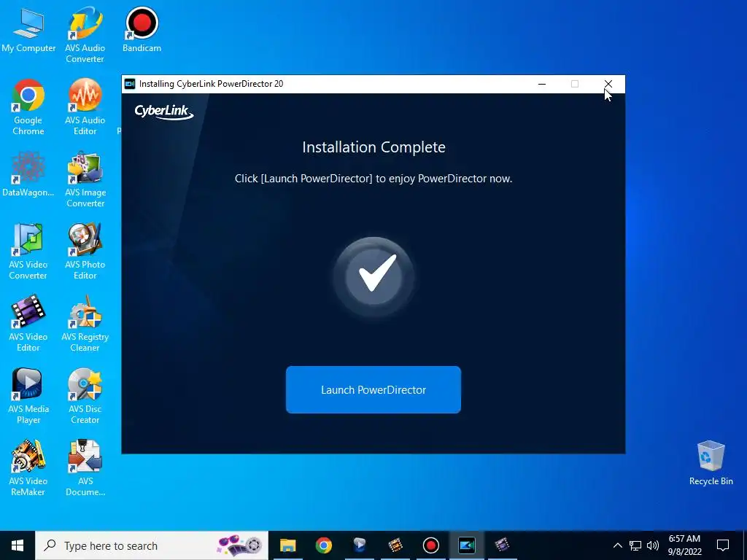Select the AVS Image Converter shortcut
The width and height of the screenshot is (747, 560).
point(85,179)
